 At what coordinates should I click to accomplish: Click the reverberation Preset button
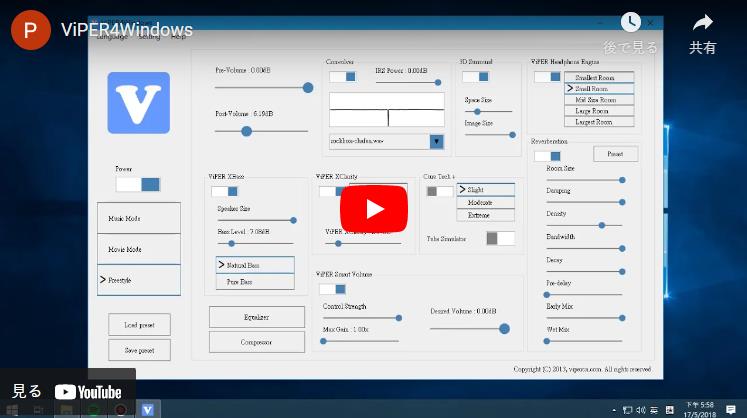[x=615, y=154]
